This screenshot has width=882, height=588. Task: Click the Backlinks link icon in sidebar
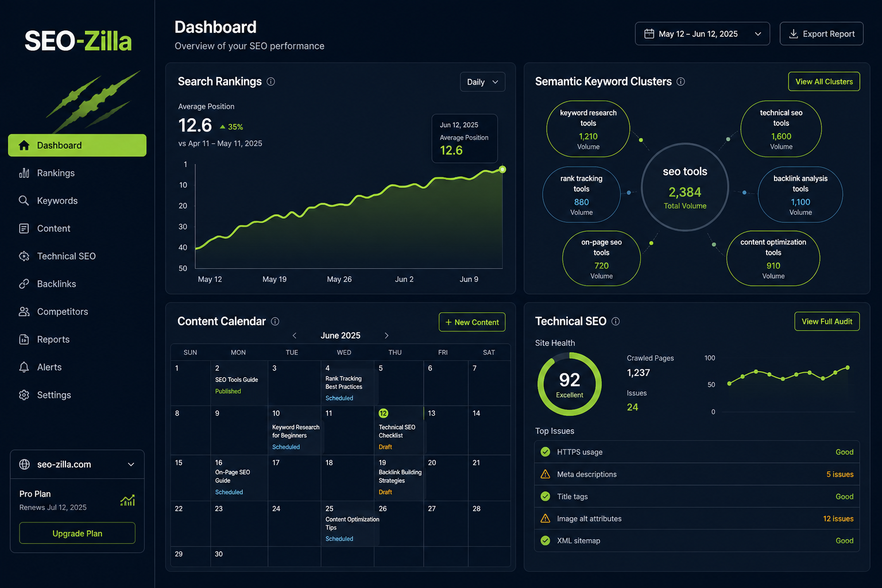coord(24,284)
